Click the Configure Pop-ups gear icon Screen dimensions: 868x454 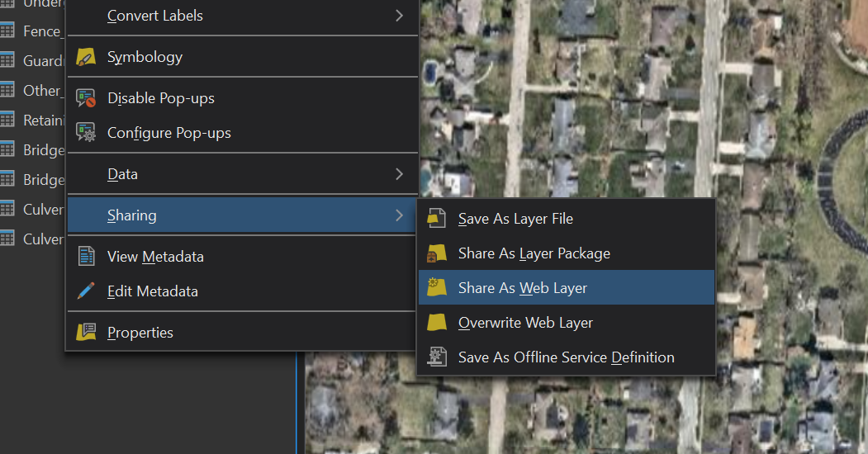(86, 133)
